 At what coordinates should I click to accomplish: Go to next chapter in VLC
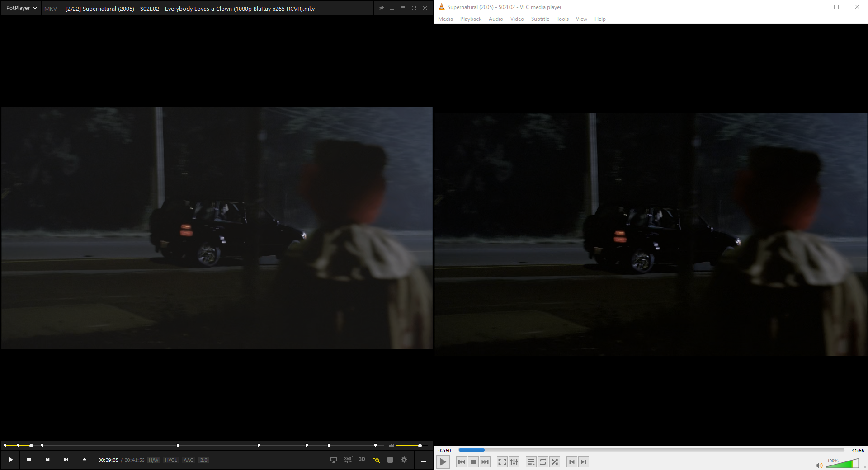pos(584,462)
